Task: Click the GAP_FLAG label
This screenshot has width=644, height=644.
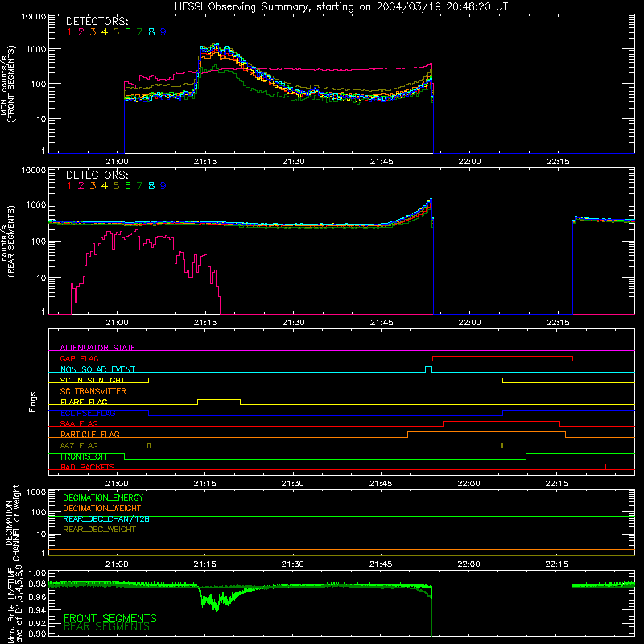Action: [79, 358]
